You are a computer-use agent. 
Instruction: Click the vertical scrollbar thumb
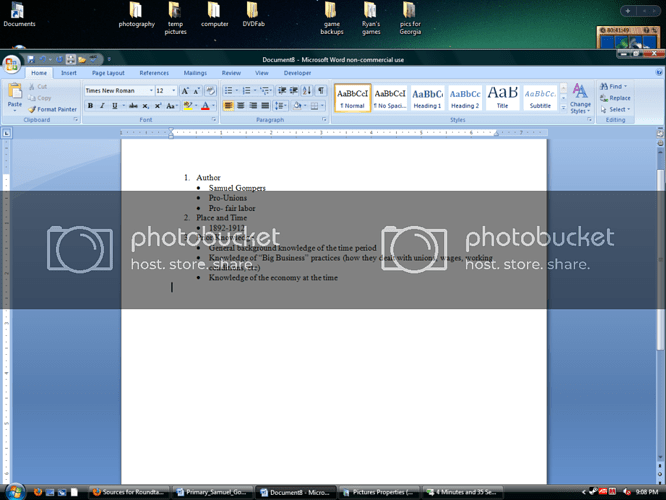[x=660, y=260]
